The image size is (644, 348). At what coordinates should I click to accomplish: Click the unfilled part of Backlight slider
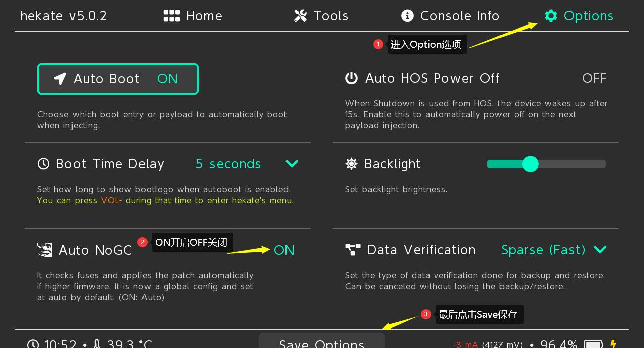pyautogui.click(x=572, y=164)
